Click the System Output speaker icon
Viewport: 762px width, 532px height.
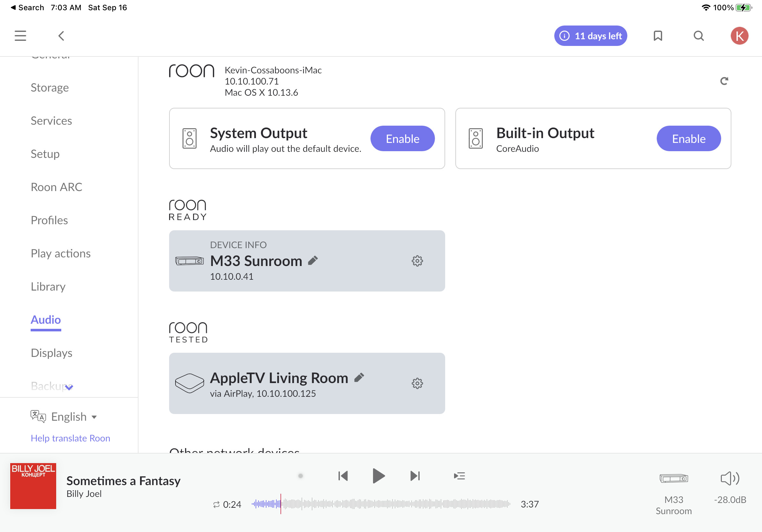coord(190,138)
